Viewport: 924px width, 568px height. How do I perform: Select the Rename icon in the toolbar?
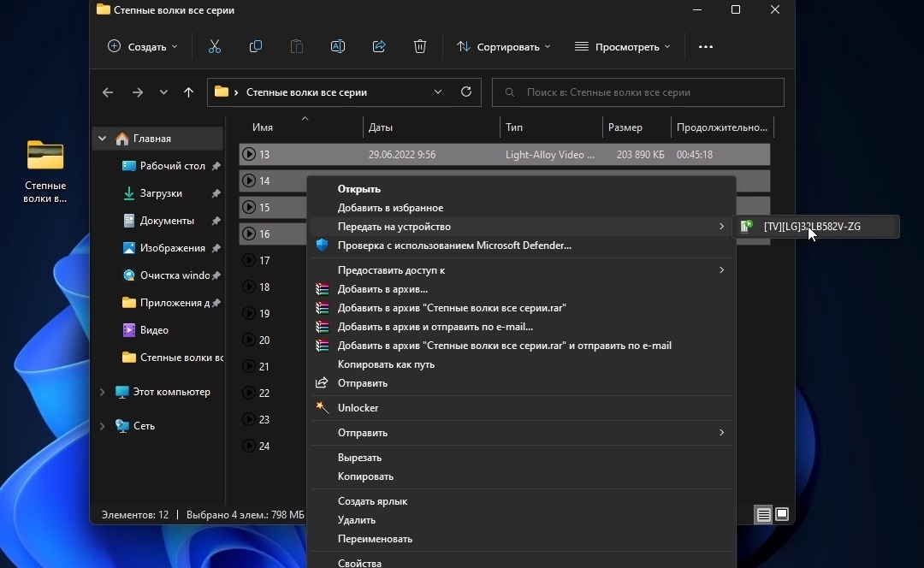[x=338, y=46]
